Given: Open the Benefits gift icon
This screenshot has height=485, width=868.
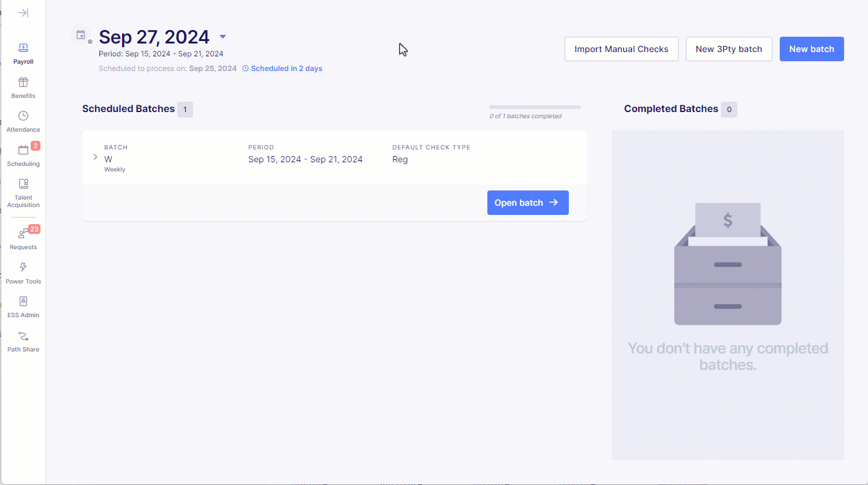Looking at the screenshot, I should [x=23, y=82].
